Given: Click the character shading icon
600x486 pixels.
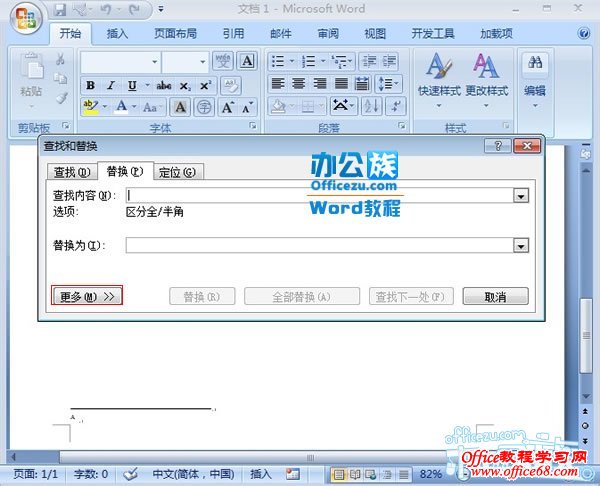Looking at the screenshot, I should pos(180,107).
